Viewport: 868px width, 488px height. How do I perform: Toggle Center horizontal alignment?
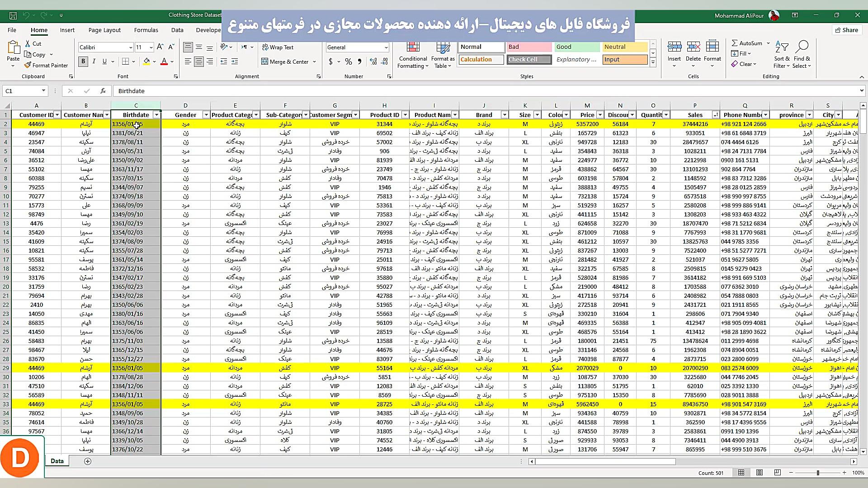click(x=199, y=61)
